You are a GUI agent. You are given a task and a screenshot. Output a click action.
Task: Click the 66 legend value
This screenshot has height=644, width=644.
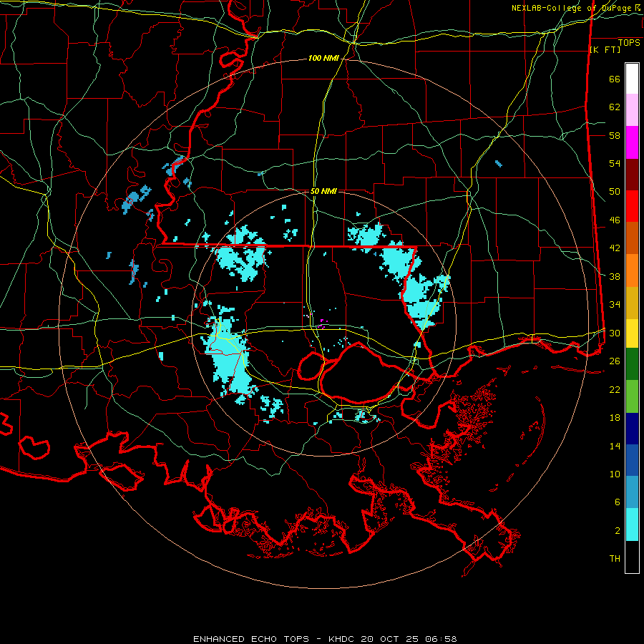point(615,79)
